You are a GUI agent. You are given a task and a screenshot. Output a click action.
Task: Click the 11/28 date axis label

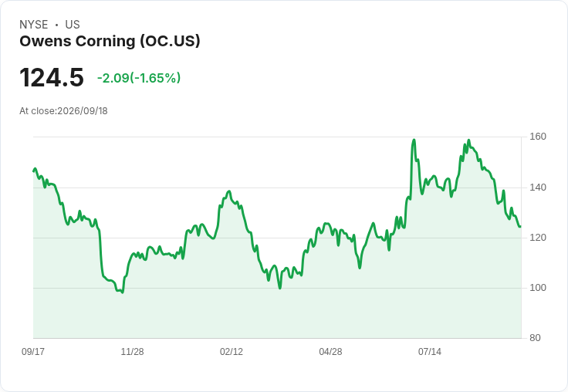[x=132, y=351]
